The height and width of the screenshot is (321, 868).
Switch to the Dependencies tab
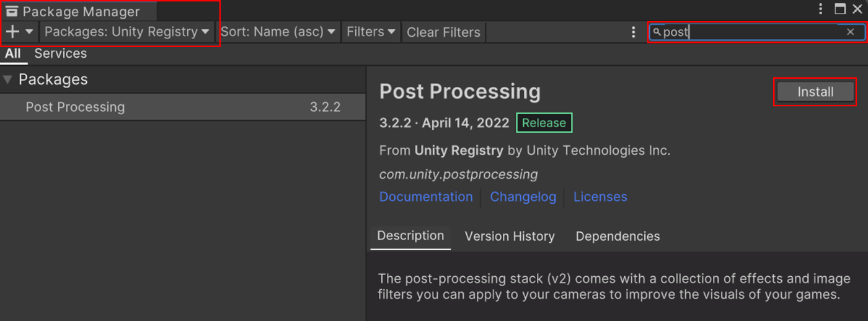pos(618,237)
